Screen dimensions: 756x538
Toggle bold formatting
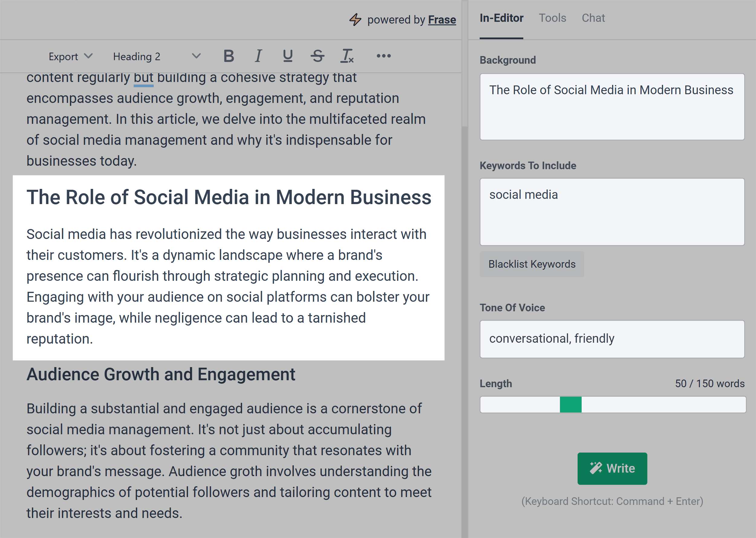(229, 56)
